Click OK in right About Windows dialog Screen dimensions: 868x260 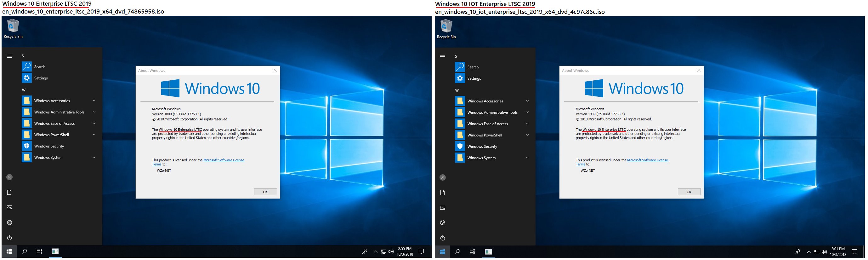pos(689,192)
